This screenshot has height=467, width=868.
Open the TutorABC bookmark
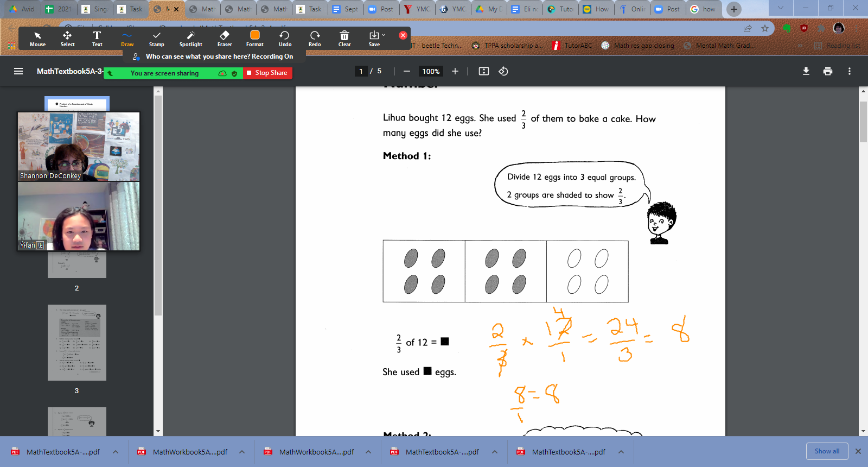click(x=572, y=46)
